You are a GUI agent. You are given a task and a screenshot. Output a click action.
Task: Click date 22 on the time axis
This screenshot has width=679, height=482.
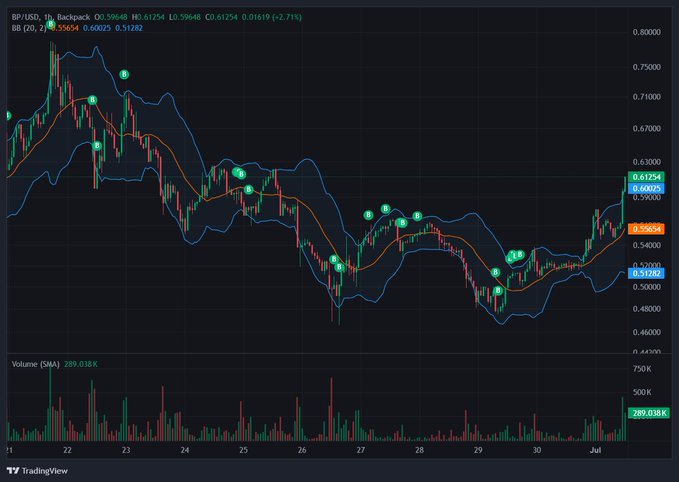tap(67, 450)
